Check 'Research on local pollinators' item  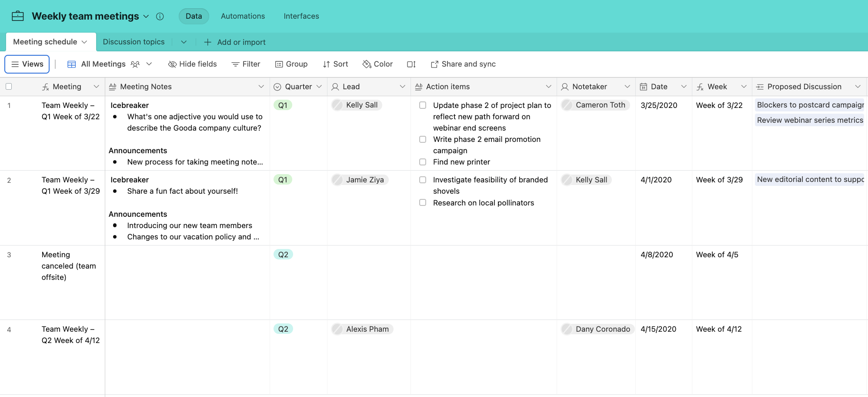coord(423,202)
